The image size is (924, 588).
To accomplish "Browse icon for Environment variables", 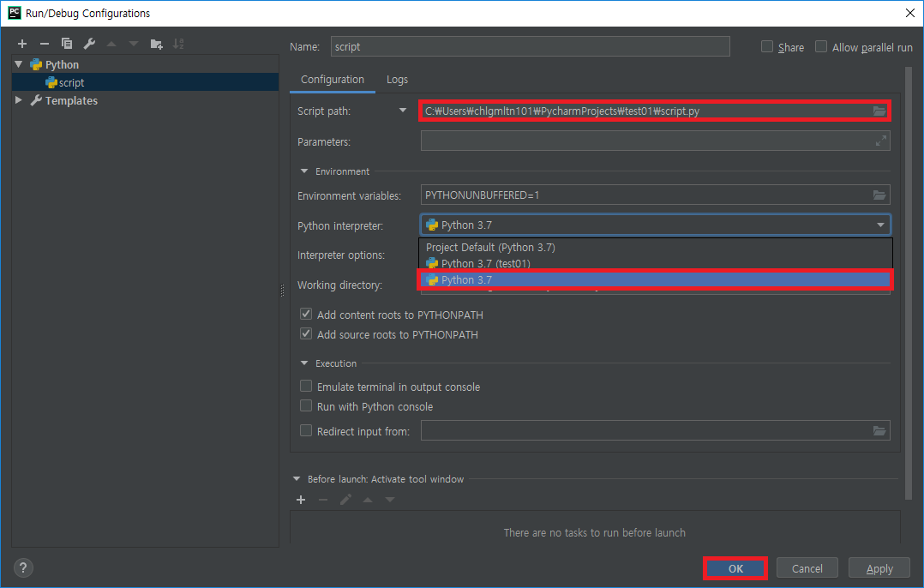I will (879, 195).
